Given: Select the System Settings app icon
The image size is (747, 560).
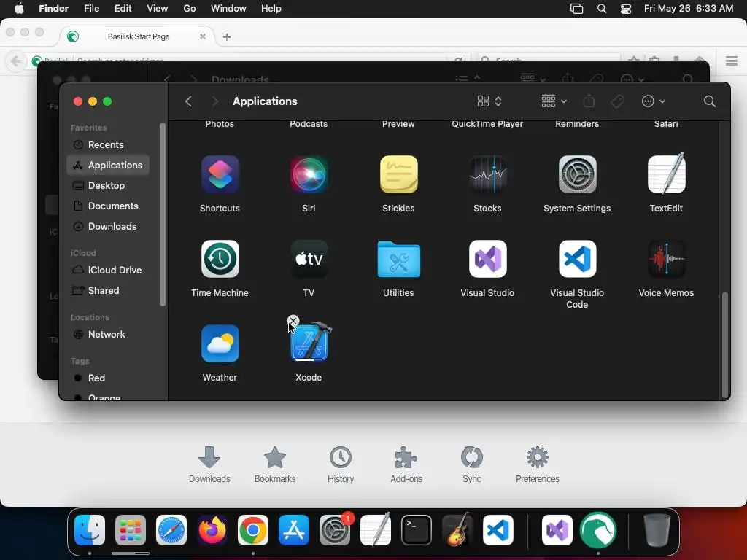Looking at the screenshot, I should 577,174.
